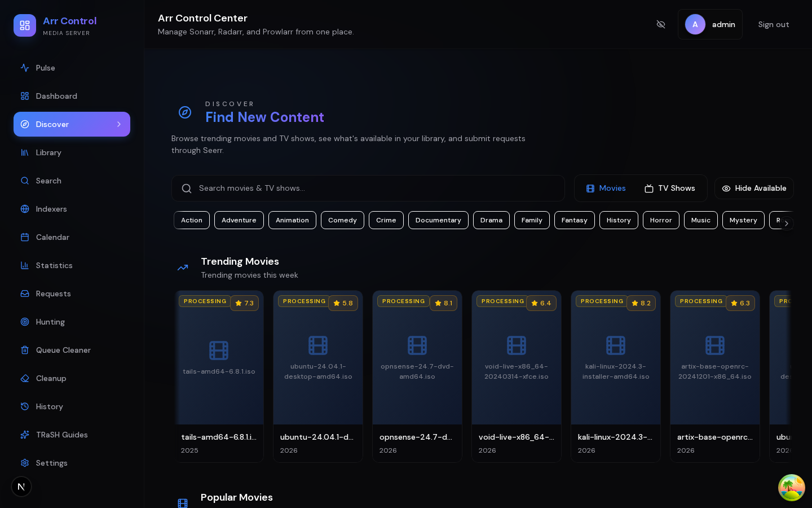The height and width of the screenshot is (508, 812).
Task: Open History from the sidebar
Action: pyautogui.click(x=72, y=406)
